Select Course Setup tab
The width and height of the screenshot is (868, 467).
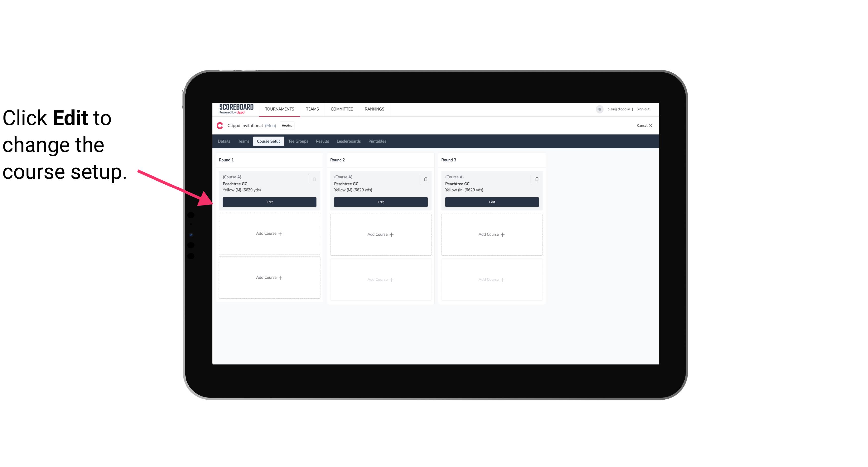(x=268, y=141)
